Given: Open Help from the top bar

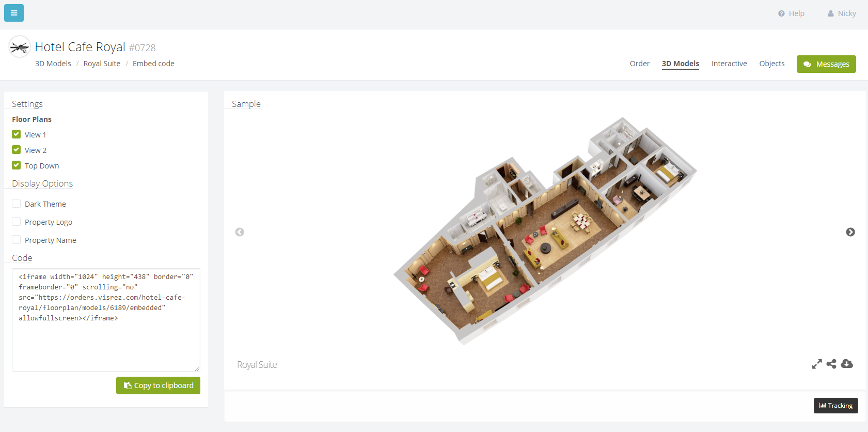Looking at the screenshot, I should pos(791,13).
